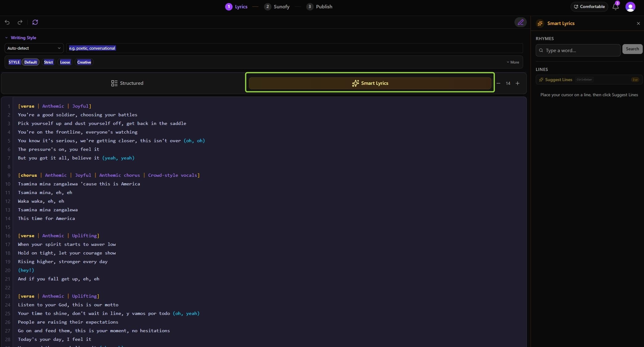Screen dimensions: 644x347
Task: Click the undo arrow icon
Action: point(7,22)
